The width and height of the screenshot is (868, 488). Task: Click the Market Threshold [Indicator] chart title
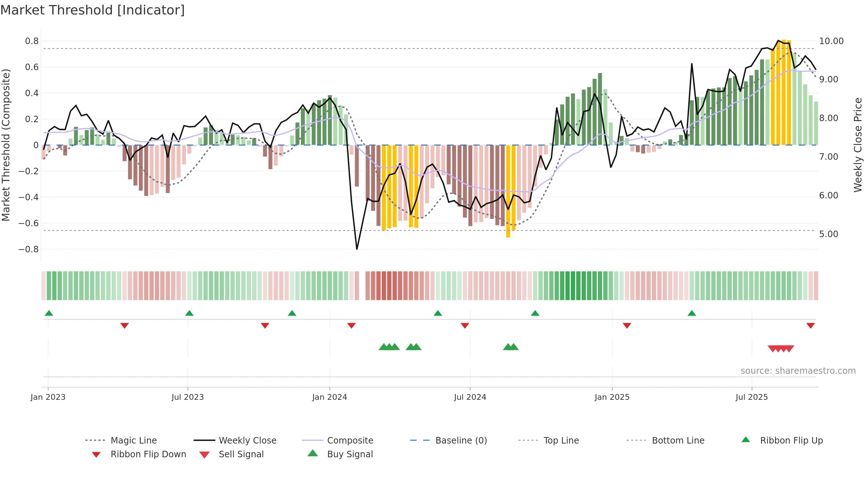[93, 10]
